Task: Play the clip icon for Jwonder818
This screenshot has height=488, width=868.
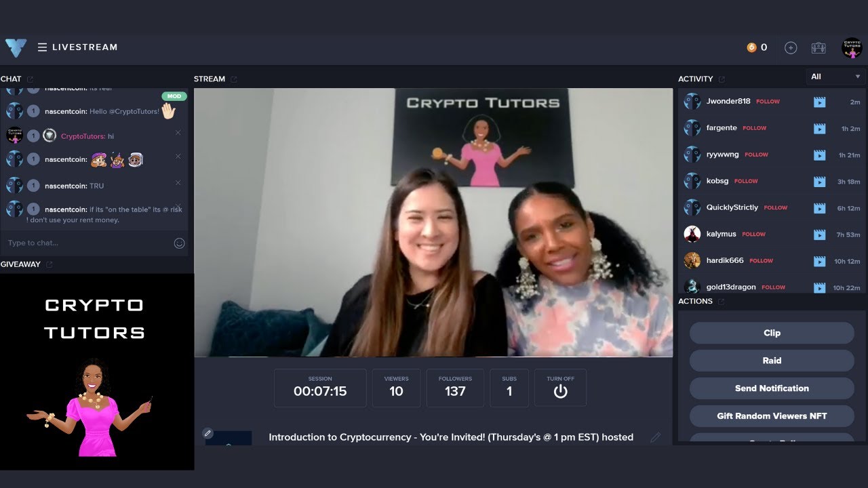Action: (819, 102)
